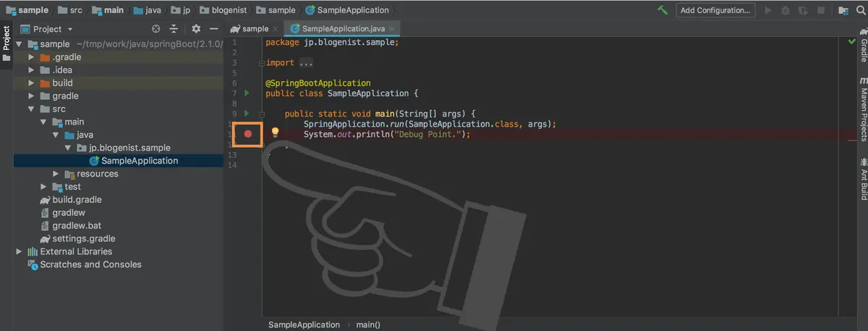Expand the resources folder
Screen dimensions: 868x331
click(x=56, y=174)
